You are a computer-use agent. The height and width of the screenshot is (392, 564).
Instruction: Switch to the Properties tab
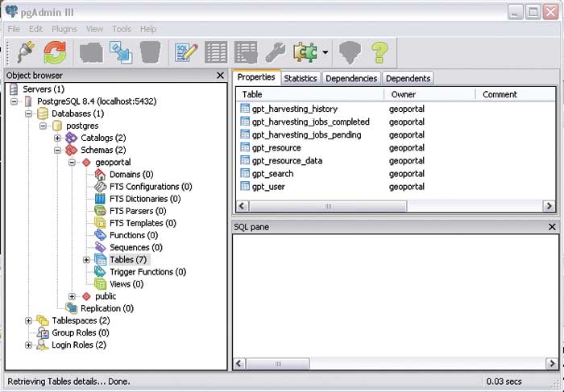click(x=256, y=77)
